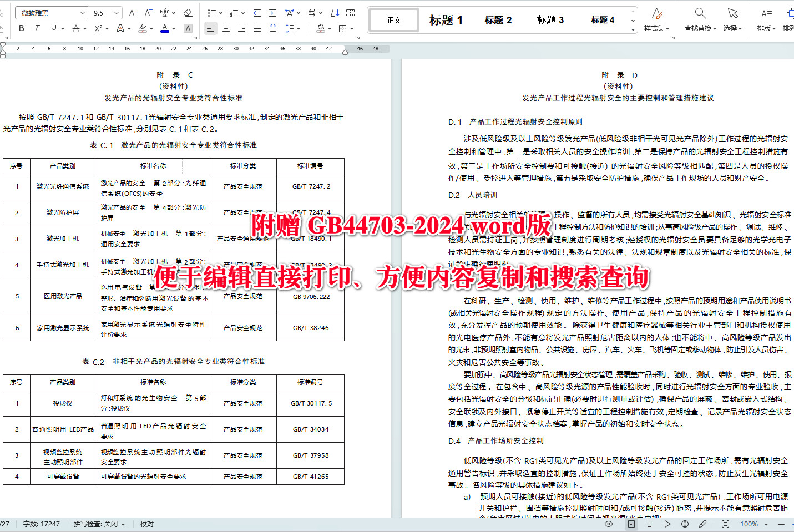Toggle left alignment
The height and width of the screenshot is (532, 794).
click(x=210, y=28)
